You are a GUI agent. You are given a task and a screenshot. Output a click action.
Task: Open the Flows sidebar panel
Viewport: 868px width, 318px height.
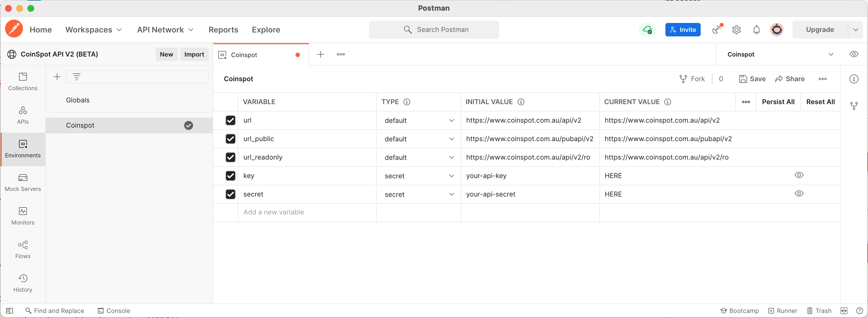coord(23,250)
